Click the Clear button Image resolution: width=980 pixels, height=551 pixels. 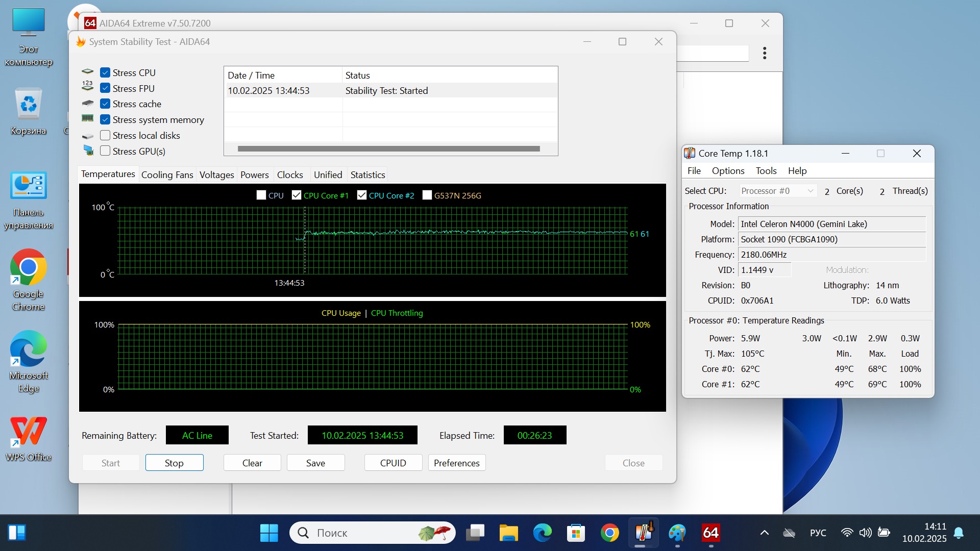tap(252, 463)
